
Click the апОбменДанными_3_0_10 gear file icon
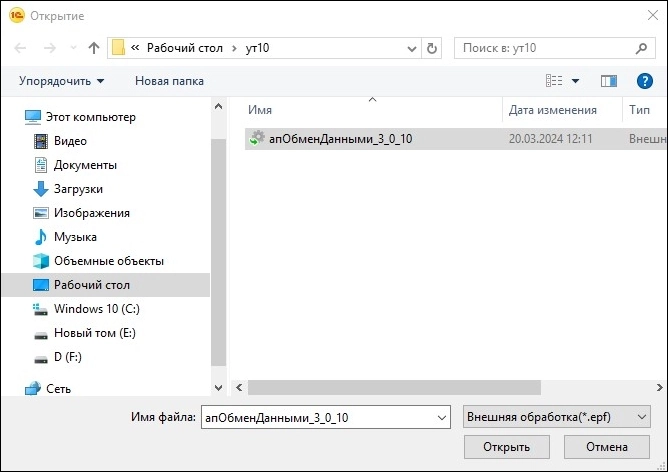pyautogui.click(x=257, y=138)
